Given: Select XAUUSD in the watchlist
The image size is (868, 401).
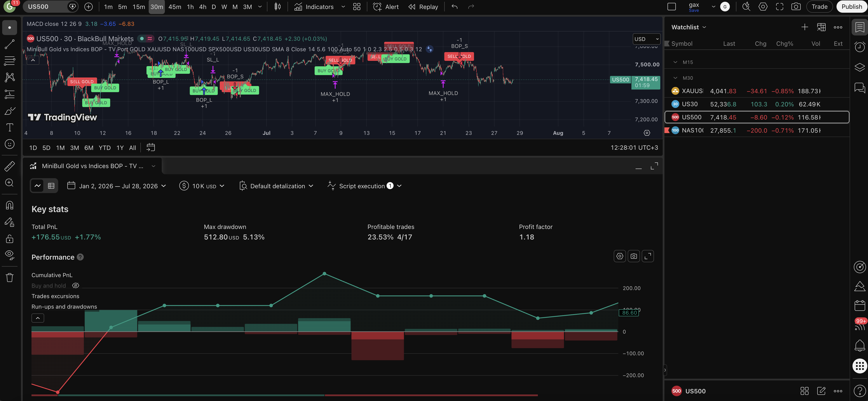Looking at the screenshot, I should click(756, 91).
